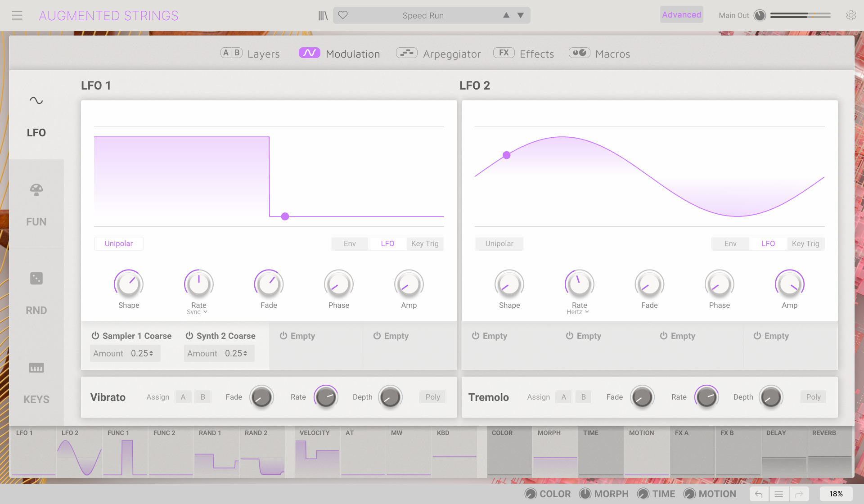864x504 pixels.
Task: Select previous preset with up arrow
Action: coord(506,15)
